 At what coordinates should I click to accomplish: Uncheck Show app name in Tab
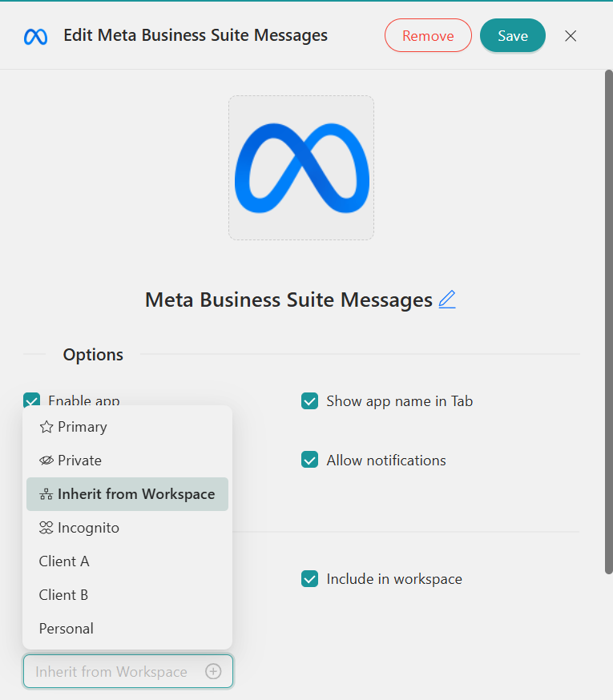click(310, 401)
